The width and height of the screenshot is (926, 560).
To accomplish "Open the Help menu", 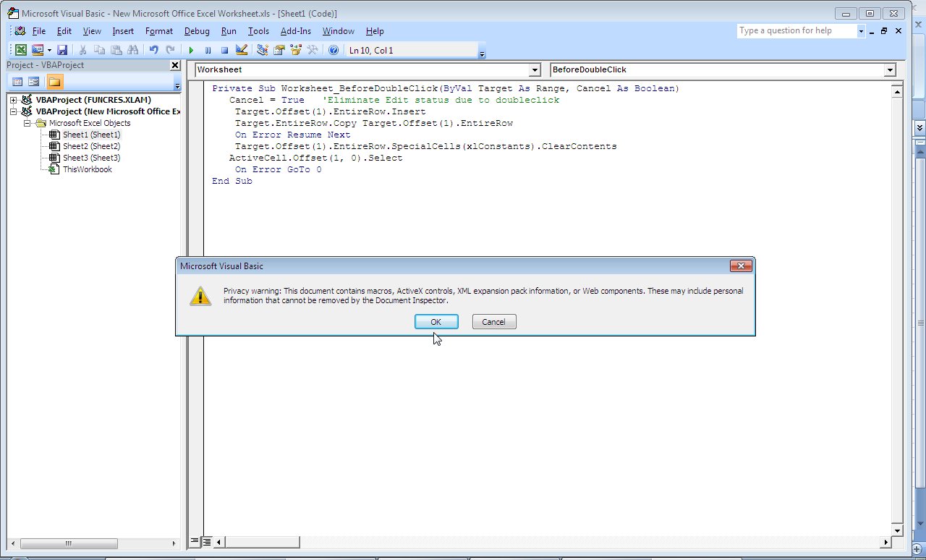I will [375, 31].
